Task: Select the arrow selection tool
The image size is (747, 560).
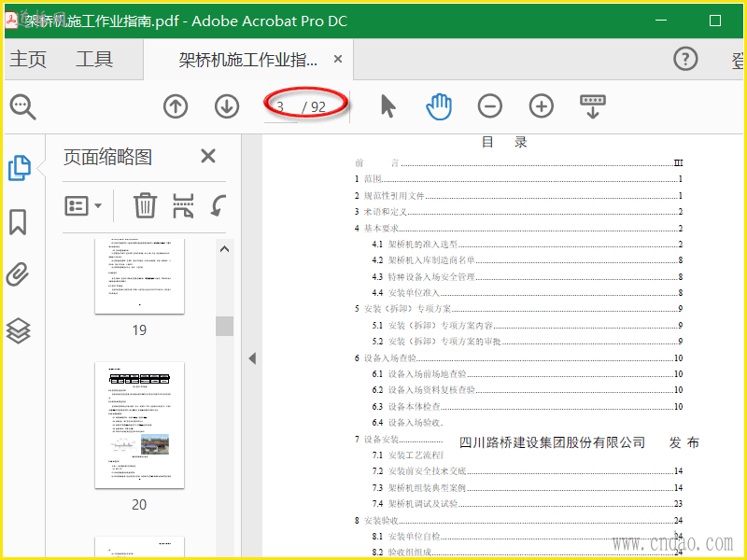Action: tap(388, 105)
